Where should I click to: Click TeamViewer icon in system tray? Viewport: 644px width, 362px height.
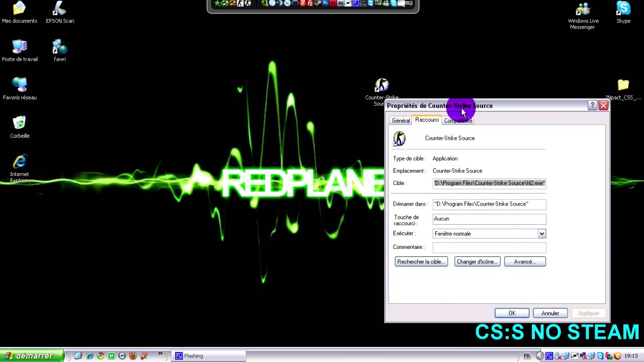(x=600, y=356)
